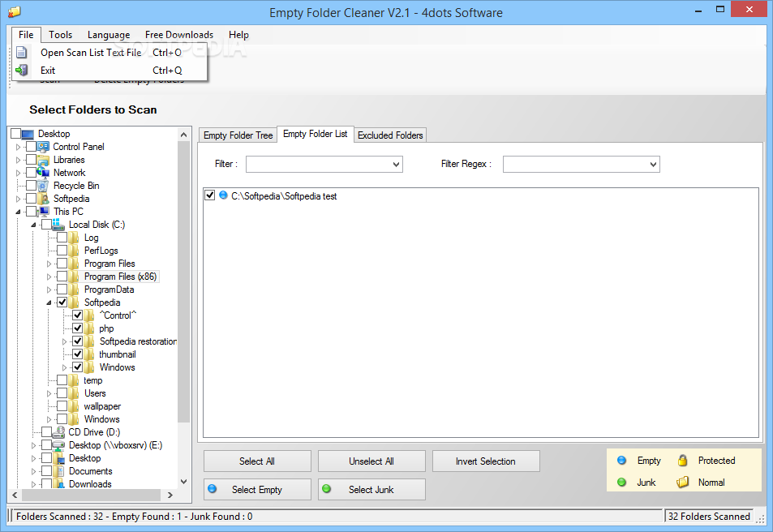The width and height of the screenshot is (773, 532).
Task: Click the thumbnail folder icon
Action: [89, 354]
